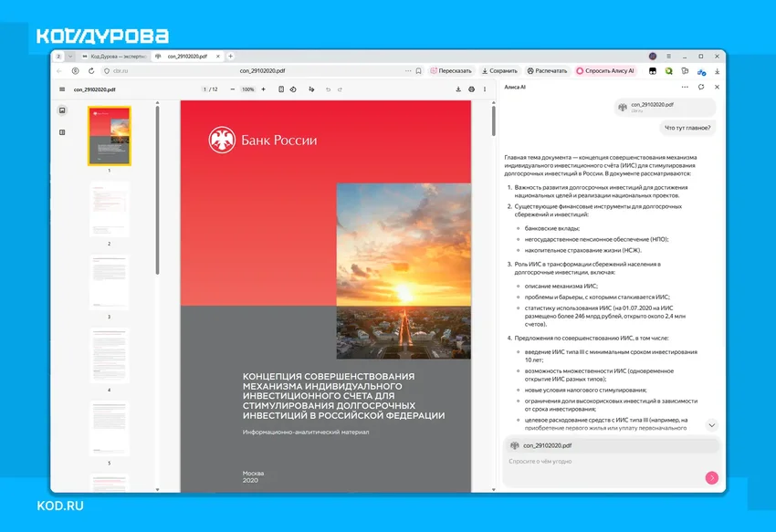The height and width of the screenshot is (532, 776).
Task: Close the con_29102020.pdf tab
Action: click(218, 57)
